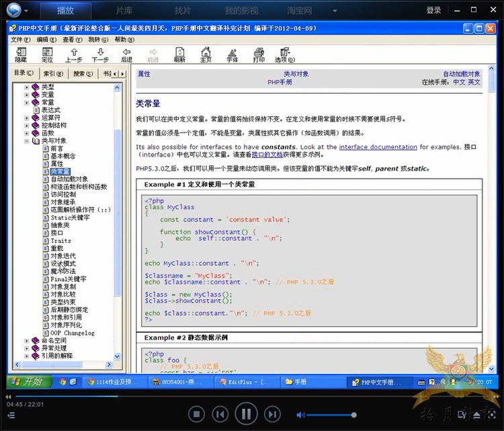Viewport: 504px width, 431px height.
Task: Collapse the 类与对象 tree node
Action: [27, 141]
